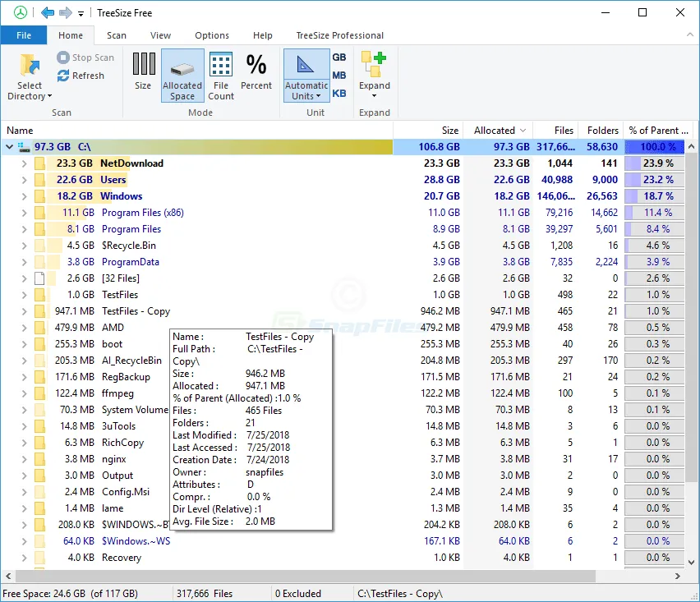Click the TreeSize app logo icon
The width and height of the screenshot is (700, 602).
[20, 12]
